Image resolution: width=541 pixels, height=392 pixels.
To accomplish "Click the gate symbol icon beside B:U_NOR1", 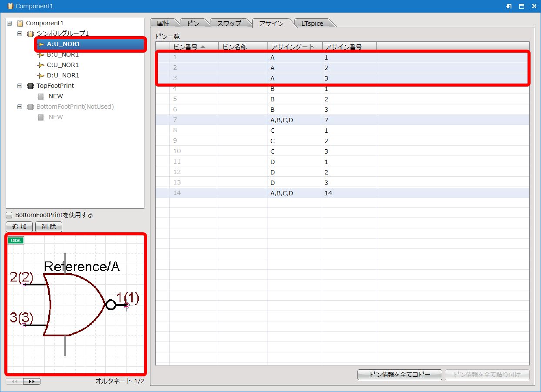I will coord(41,54).
